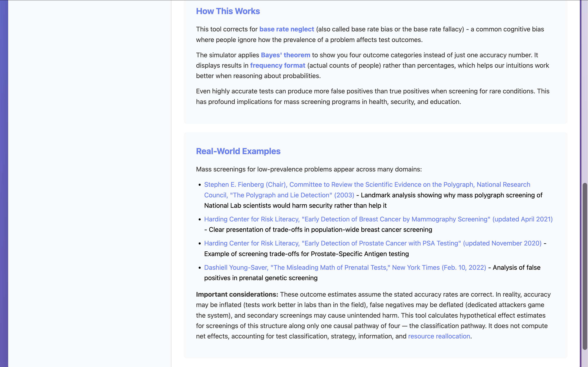The image size is (588, 367).
Task: Click the prenatal genetic screening description text
Action: tap(261, 278)
